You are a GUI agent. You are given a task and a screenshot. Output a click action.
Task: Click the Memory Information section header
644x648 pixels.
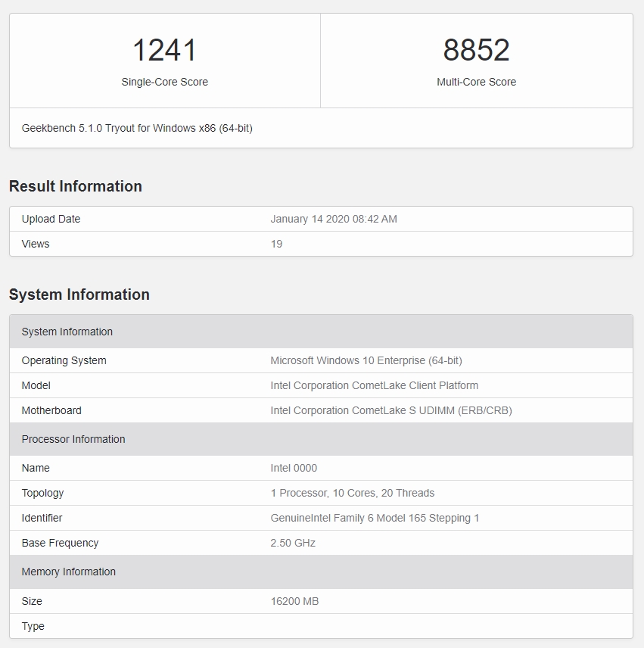[x=69, y=572]
